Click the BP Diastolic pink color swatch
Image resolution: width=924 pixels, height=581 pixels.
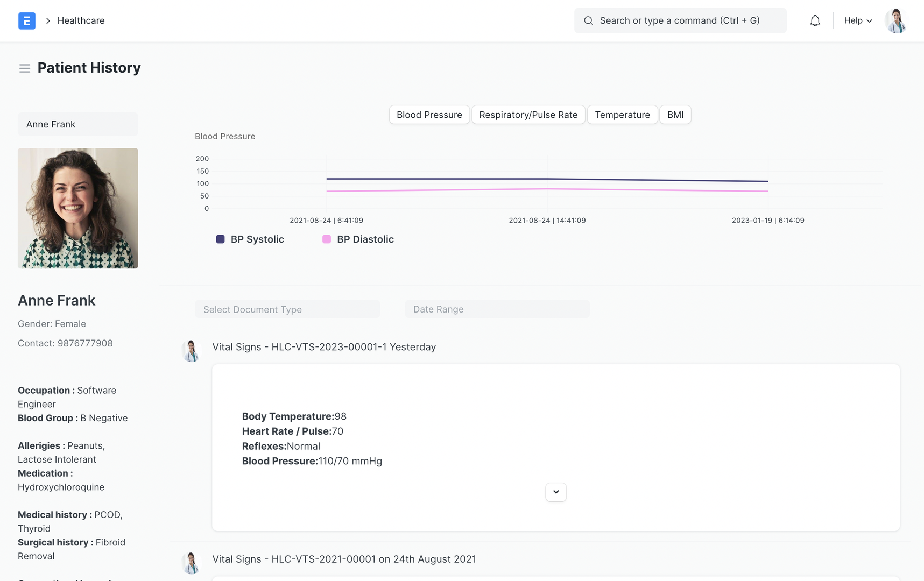[327, 239]
